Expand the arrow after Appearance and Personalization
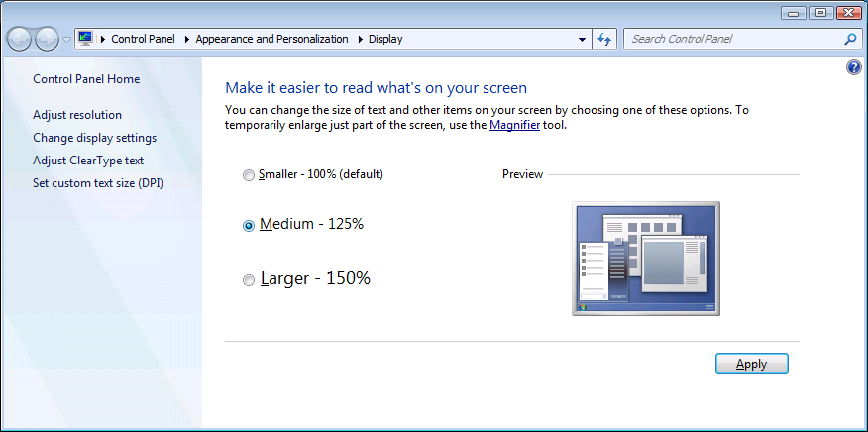 tap(361, 39)
